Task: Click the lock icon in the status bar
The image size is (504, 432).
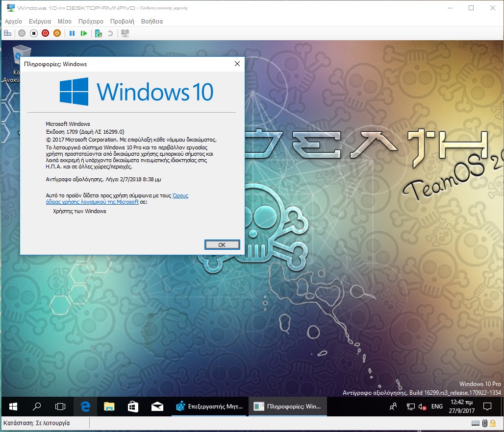Action: point(493,423)
